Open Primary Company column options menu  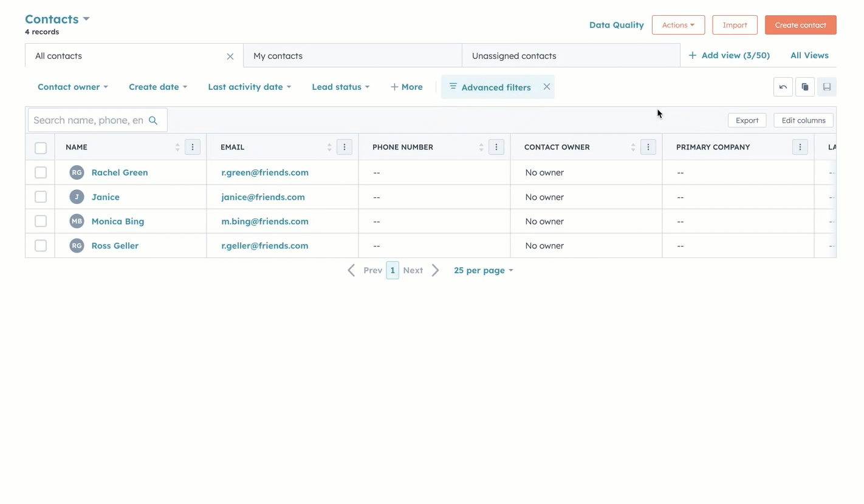(800, 147)
